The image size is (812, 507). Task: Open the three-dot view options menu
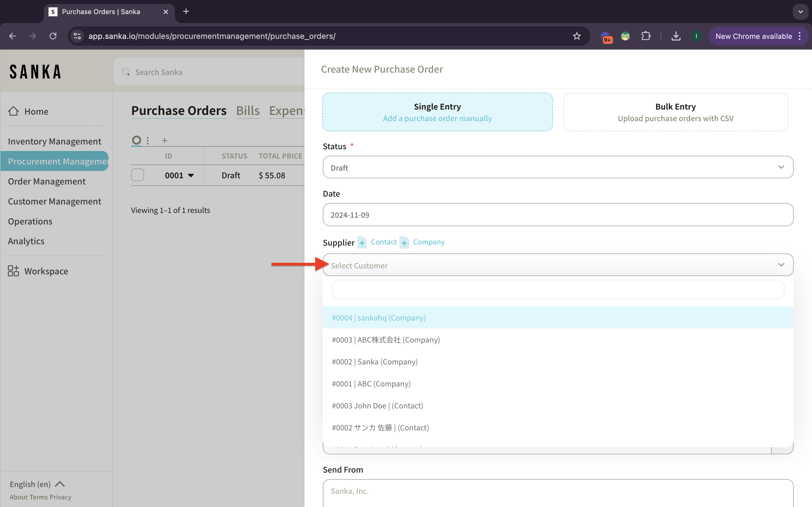[148, 141]
